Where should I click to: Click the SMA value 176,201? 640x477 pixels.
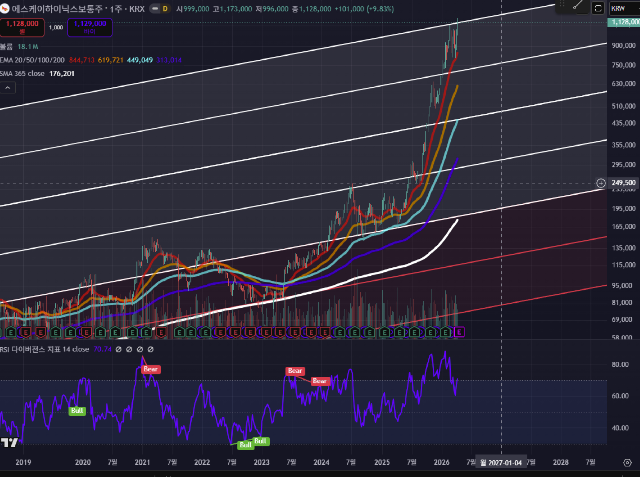pos(62,74)
